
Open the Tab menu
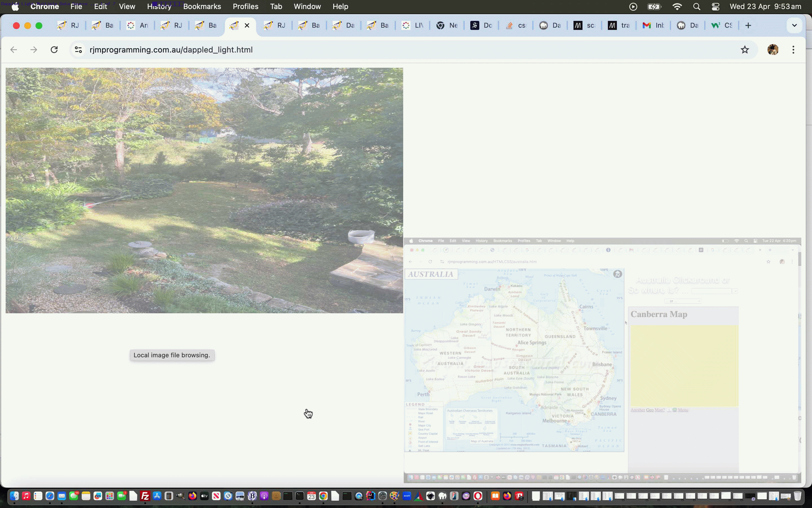[x=276, y=6]
